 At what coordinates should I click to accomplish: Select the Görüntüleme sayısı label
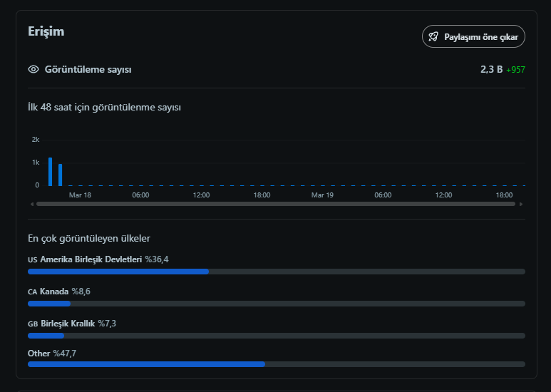click(88, 70)
